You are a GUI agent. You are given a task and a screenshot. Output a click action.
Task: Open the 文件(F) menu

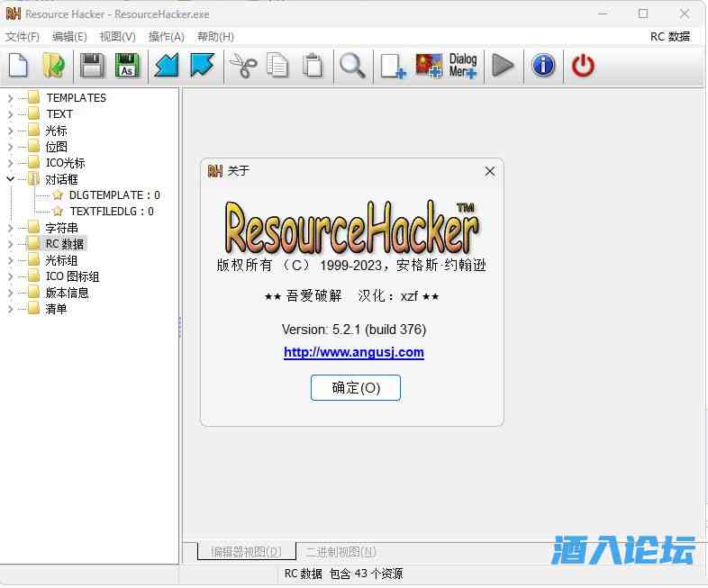(23, 37)
